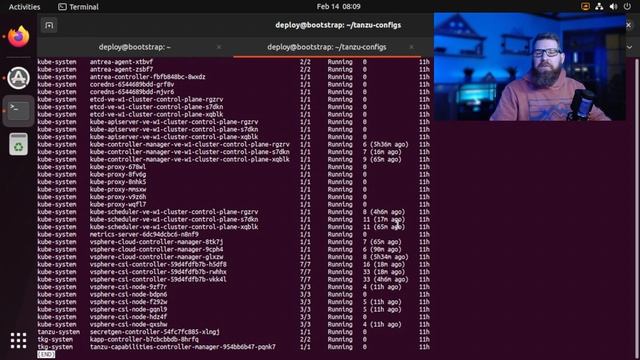Launch Software Updater dock icon
The width and height of the screenshot is (640, 360).
pyautogui.click(x=18, y=78)
